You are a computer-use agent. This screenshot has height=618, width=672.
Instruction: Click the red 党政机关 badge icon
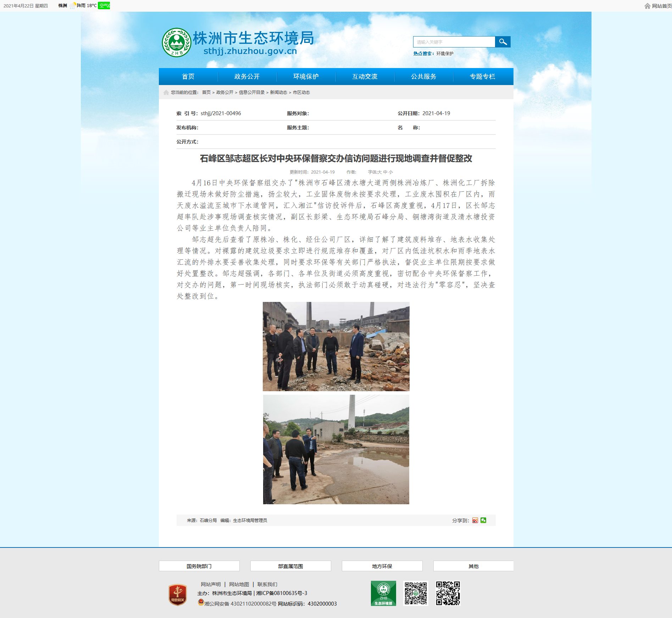click(x=178, y=595)
